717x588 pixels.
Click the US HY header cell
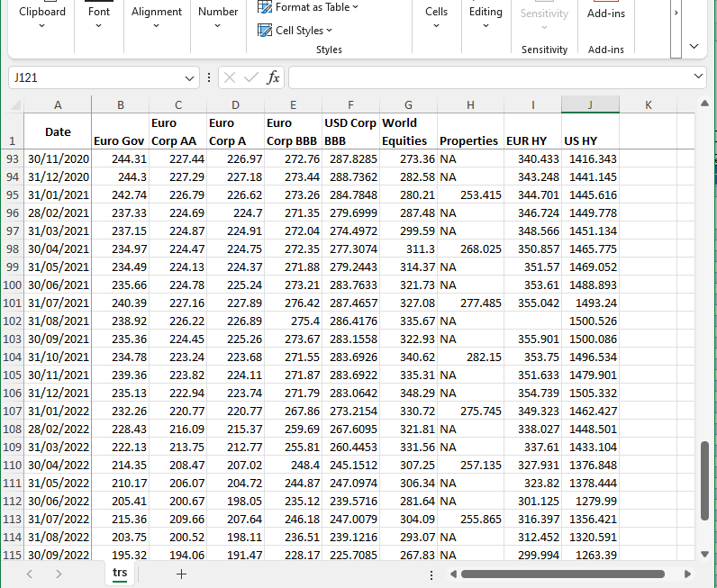coord(590,131)
